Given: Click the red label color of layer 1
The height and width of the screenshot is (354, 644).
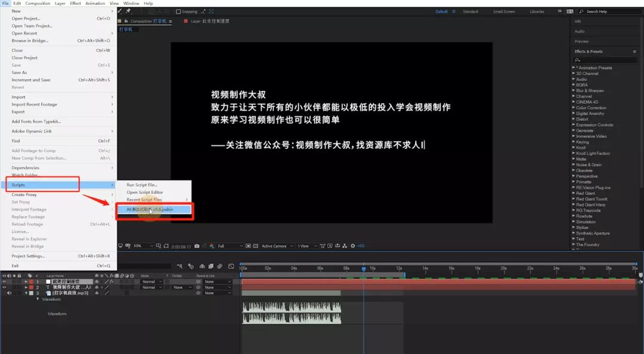Looking at the screenshot, I should pyautogui.click(x=31, y=282).
